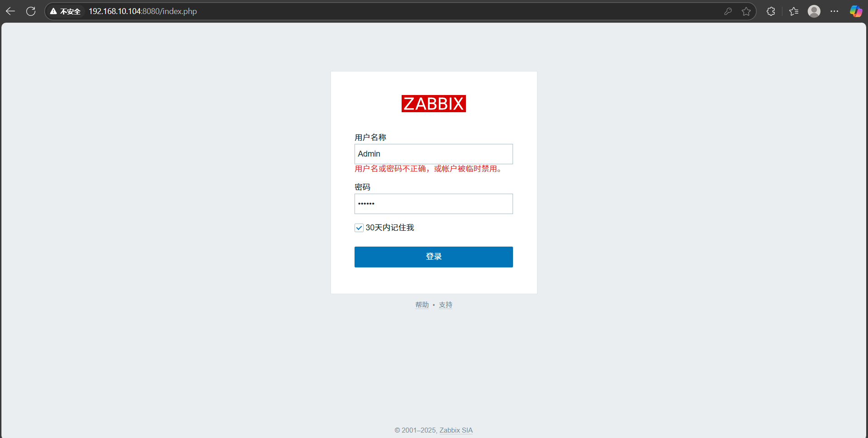
Task: Click the 30天内记住我 label text
Action: [x=390, y=228]
